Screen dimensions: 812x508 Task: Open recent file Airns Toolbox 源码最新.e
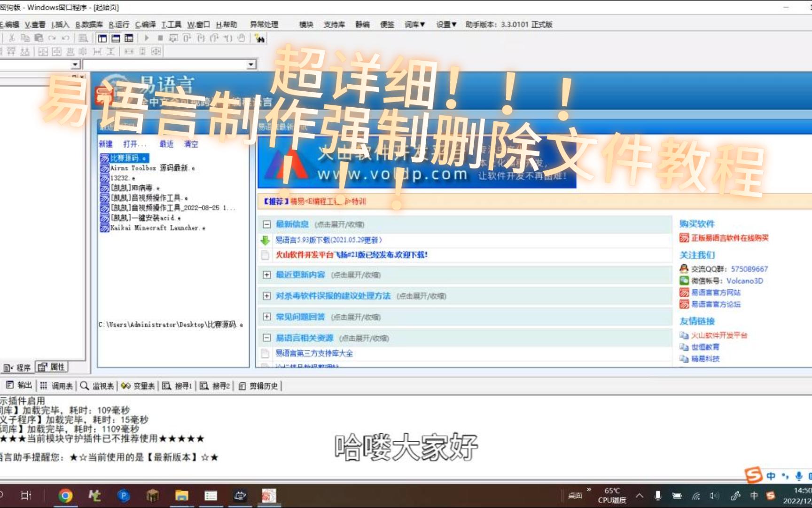coord(148,168)
